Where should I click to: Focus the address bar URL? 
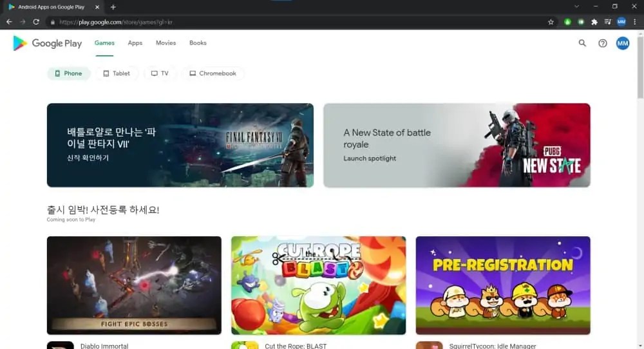(116, 22)
